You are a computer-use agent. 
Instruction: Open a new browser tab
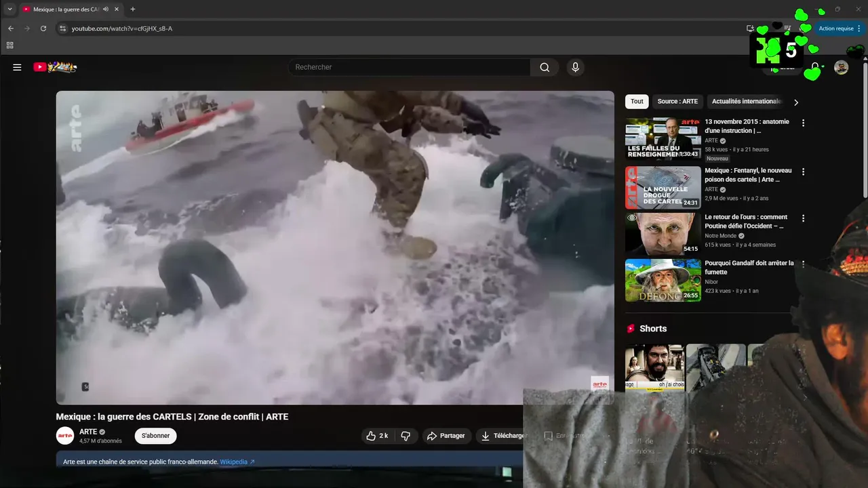click(133, 9)
